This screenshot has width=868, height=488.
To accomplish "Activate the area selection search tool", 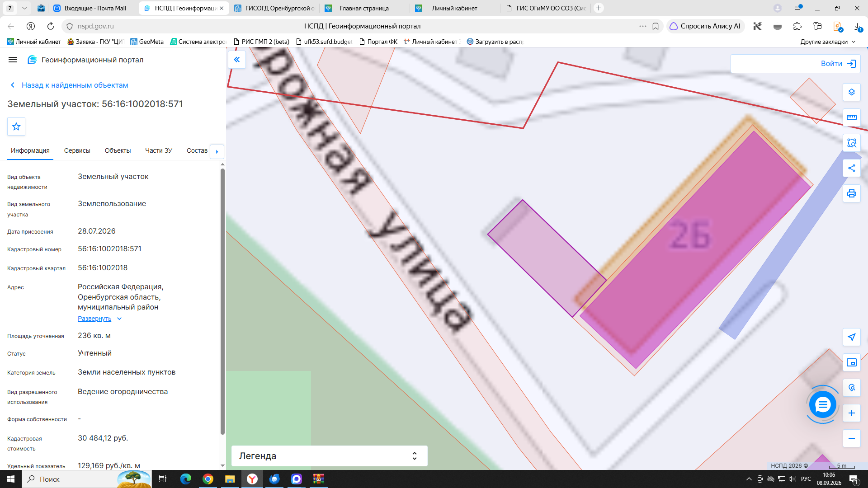I will (851, 143).
